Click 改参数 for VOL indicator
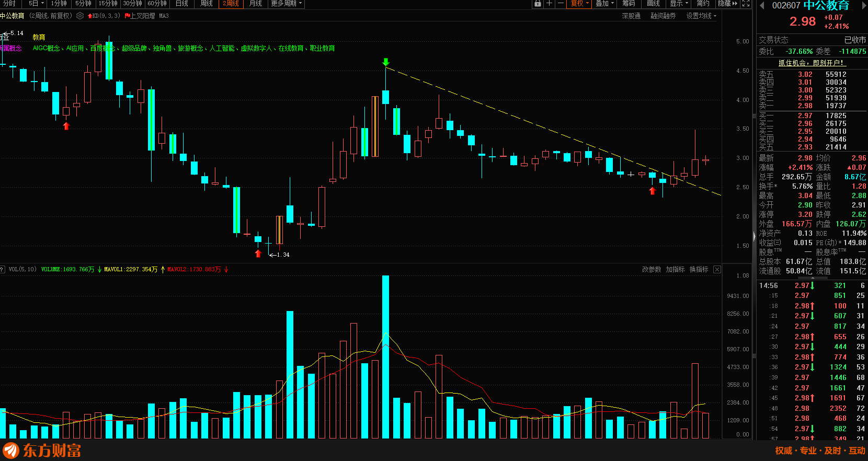 pos(652,270)
